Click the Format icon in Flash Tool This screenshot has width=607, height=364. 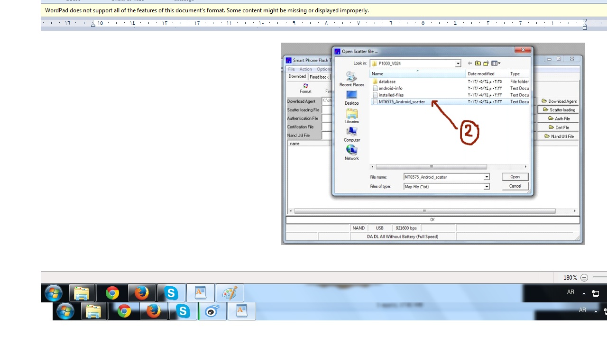point(305,88)
